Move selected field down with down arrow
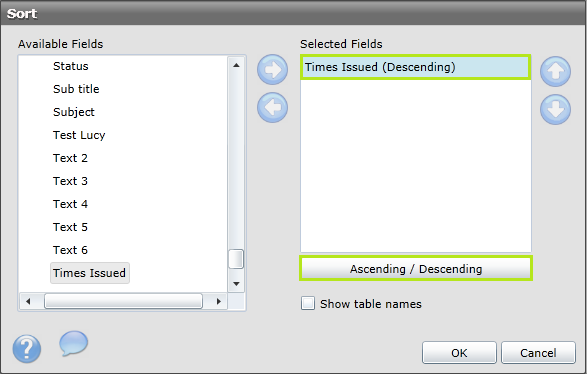 [556, 109]
